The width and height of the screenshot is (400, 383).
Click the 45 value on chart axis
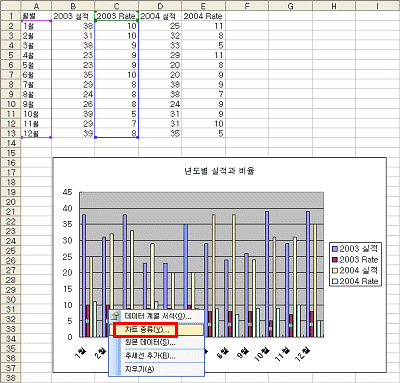pos(67,192)
